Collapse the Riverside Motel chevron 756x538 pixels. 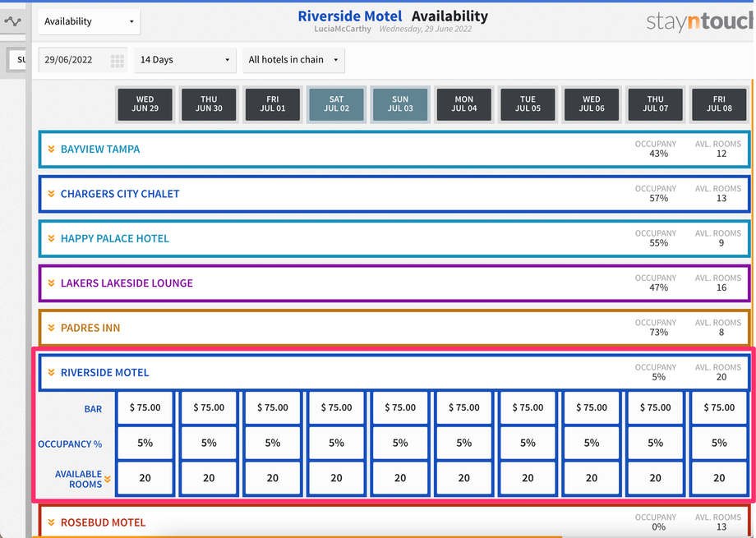(51, 373)
